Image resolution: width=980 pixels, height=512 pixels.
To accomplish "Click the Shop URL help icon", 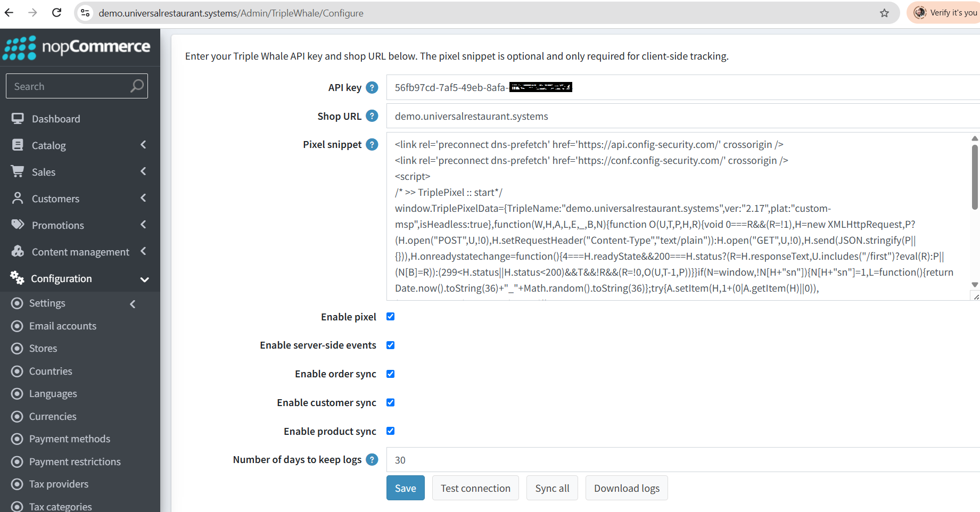I will coord(372,116).
